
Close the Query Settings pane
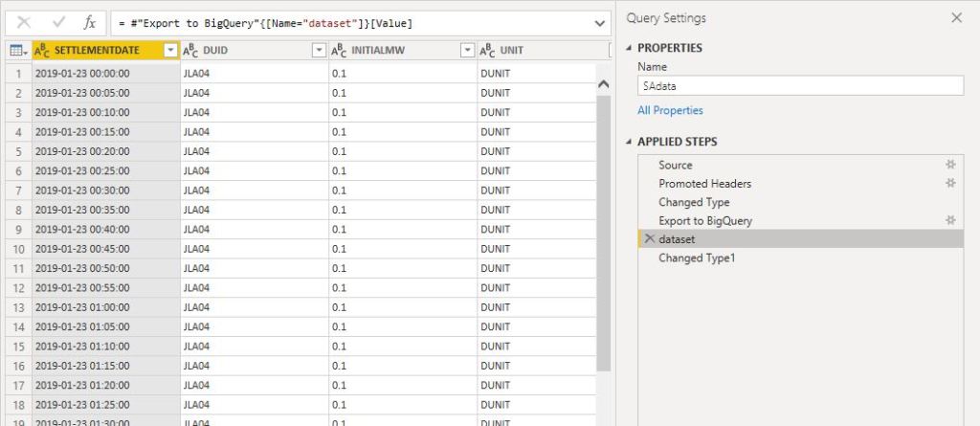(956, 17)
